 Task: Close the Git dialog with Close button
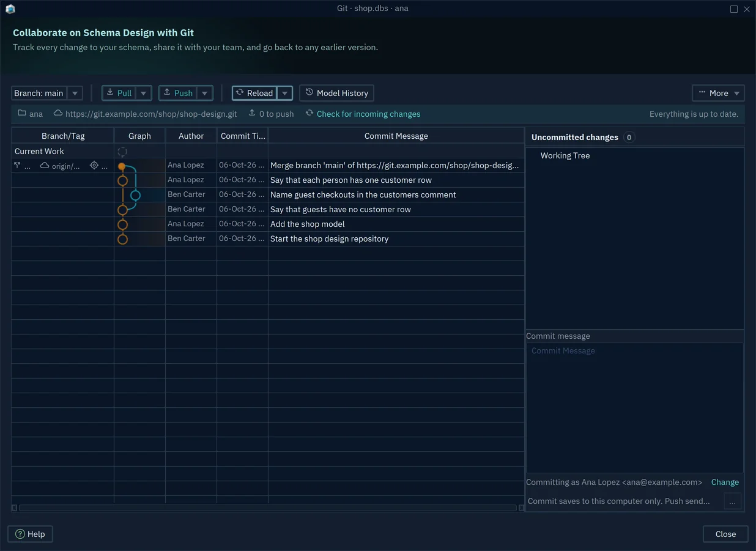click(725, 534)
